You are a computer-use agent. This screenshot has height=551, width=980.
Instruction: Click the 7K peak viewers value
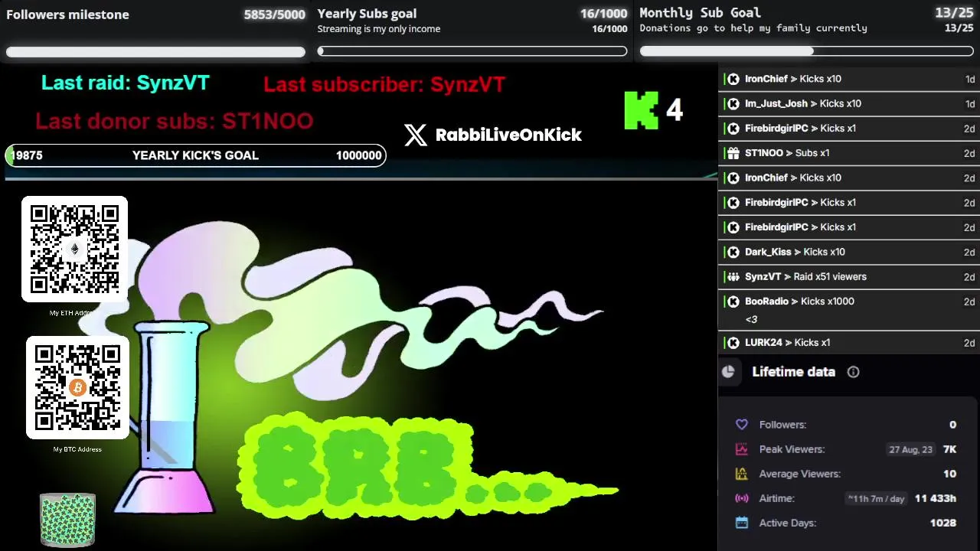point(949,449)
